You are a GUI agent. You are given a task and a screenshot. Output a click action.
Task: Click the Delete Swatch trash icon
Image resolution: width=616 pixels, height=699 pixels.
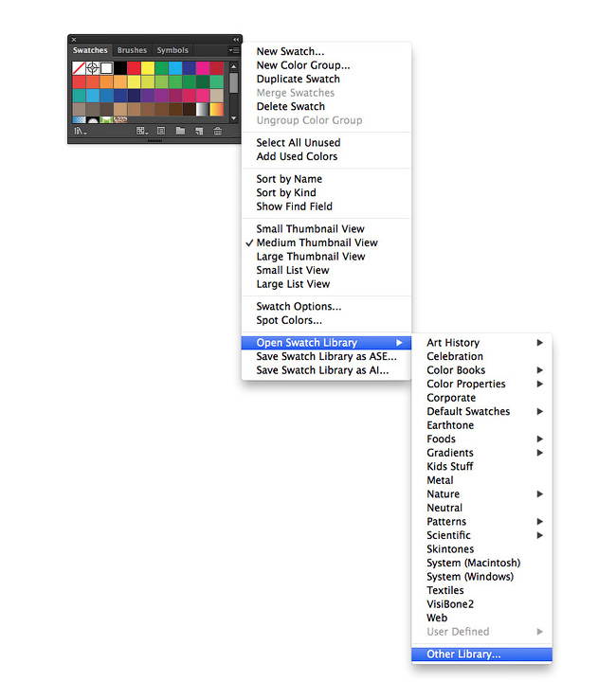(x=218, y=131)
